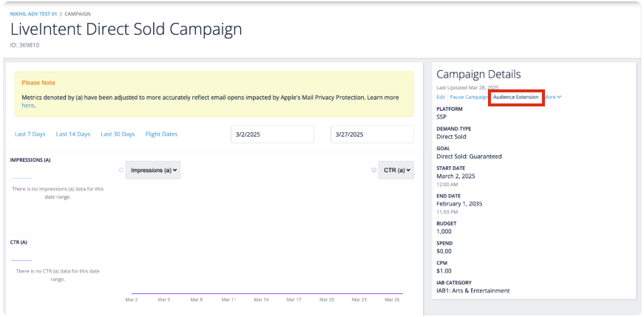The height and width of the screenshot is (317, 644).
Task: Go to NIKHIL ADV TEST 01 breadcrumb
Action: (x=34, y=13)
